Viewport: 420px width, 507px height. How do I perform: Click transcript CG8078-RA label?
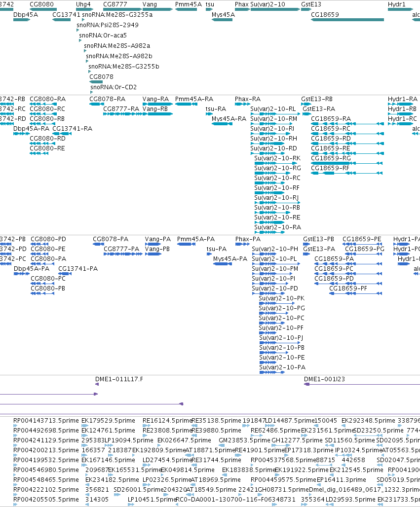[x=108, y=99]
